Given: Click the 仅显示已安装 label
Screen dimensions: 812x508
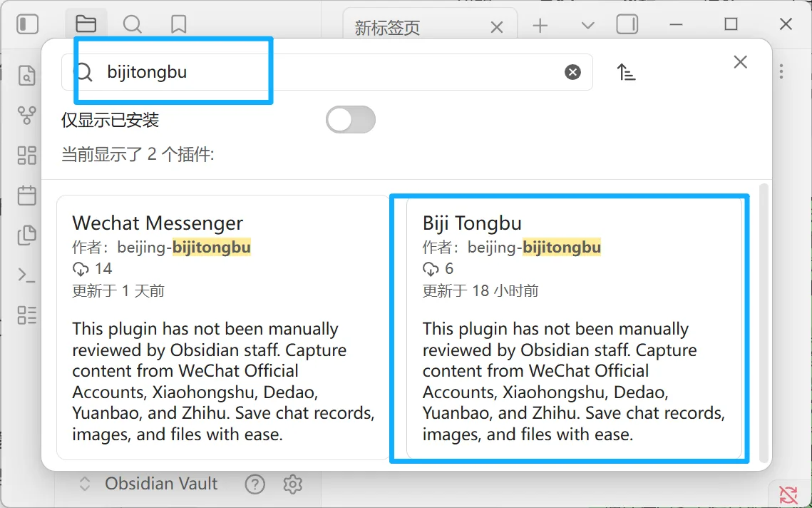Looking at the screenshot, I should pos(110,121).
